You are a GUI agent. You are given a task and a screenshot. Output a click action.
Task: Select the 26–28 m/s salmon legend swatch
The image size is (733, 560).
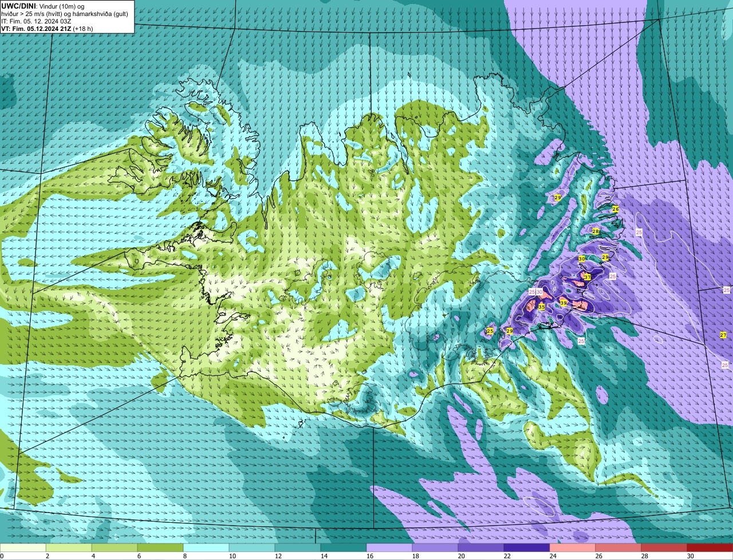click(x=618, y=548)
